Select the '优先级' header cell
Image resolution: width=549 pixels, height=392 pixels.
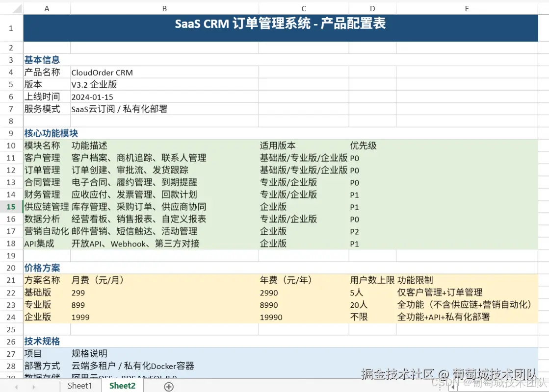(372, 146)
